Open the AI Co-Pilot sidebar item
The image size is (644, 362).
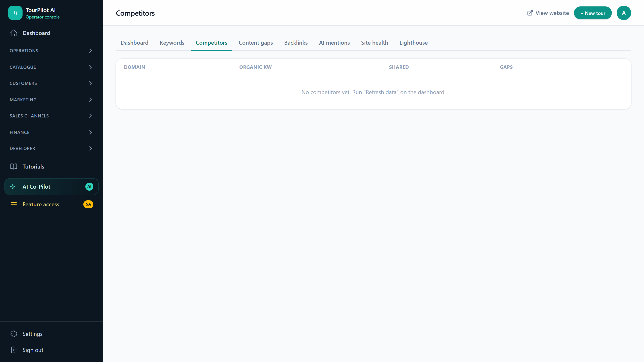[x=52, y=187]
